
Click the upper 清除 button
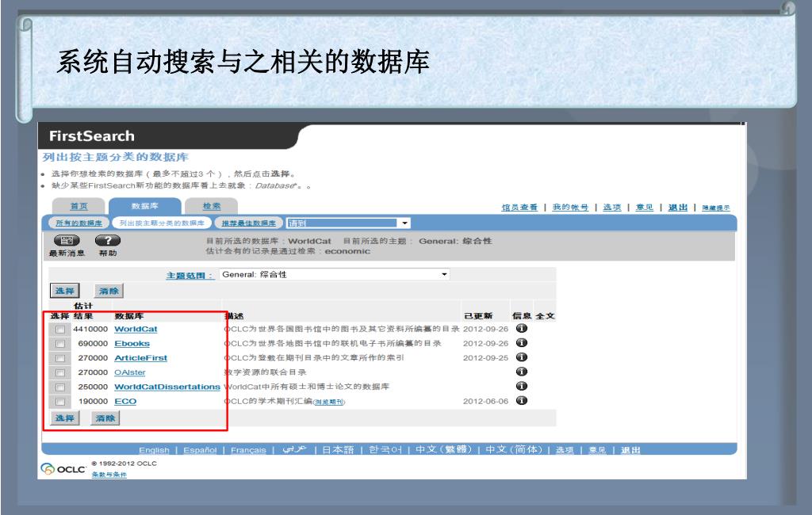tap(109, 291)
